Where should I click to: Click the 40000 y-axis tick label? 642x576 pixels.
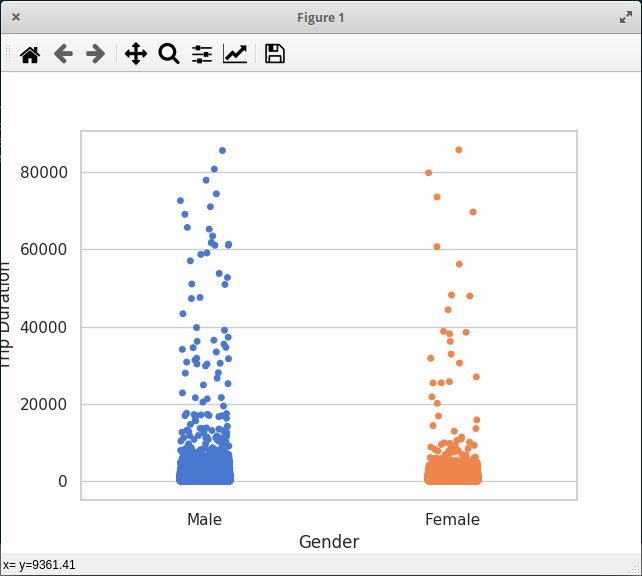point(44,327)
